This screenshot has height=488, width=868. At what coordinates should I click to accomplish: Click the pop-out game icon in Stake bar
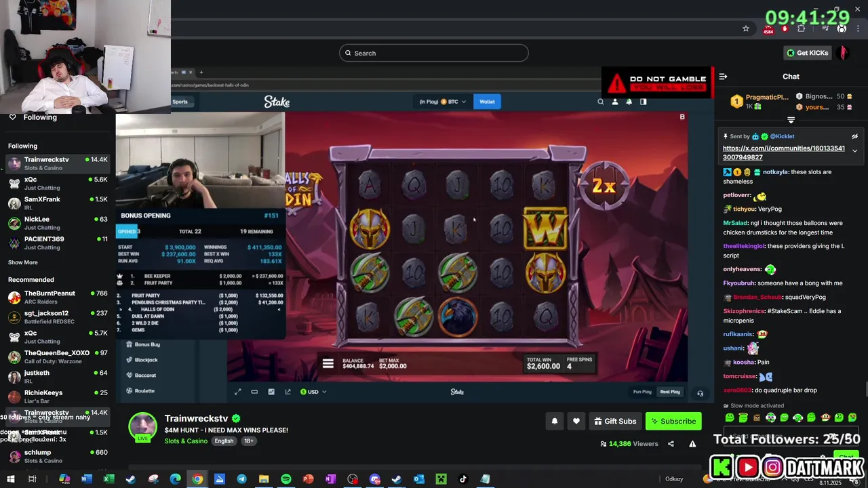point(288,392)
